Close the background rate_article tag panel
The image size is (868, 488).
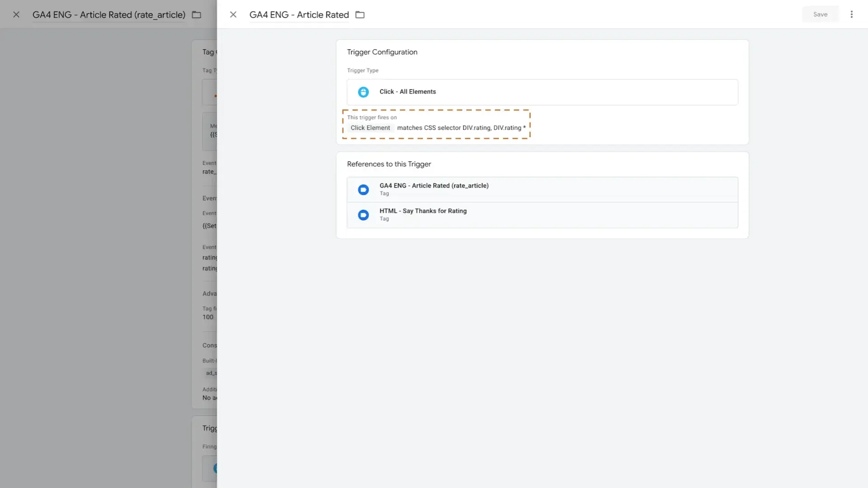[x=16, y=14]
